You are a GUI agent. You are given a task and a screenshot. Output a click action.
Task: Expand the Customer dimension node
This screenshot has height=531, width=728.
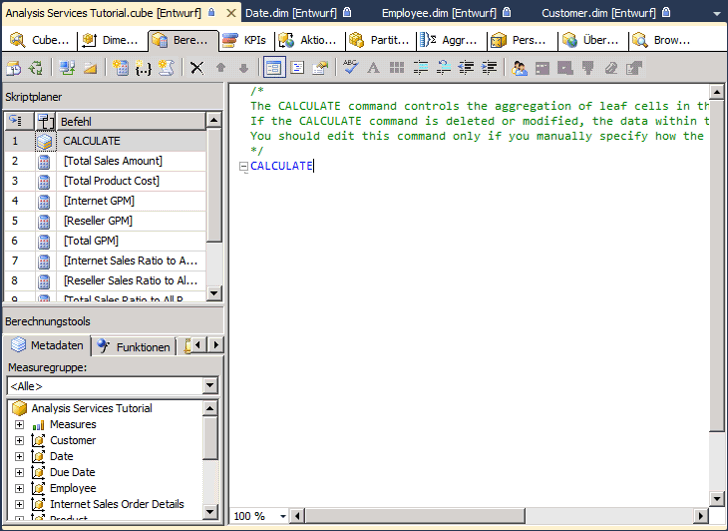tap(19, 440)
